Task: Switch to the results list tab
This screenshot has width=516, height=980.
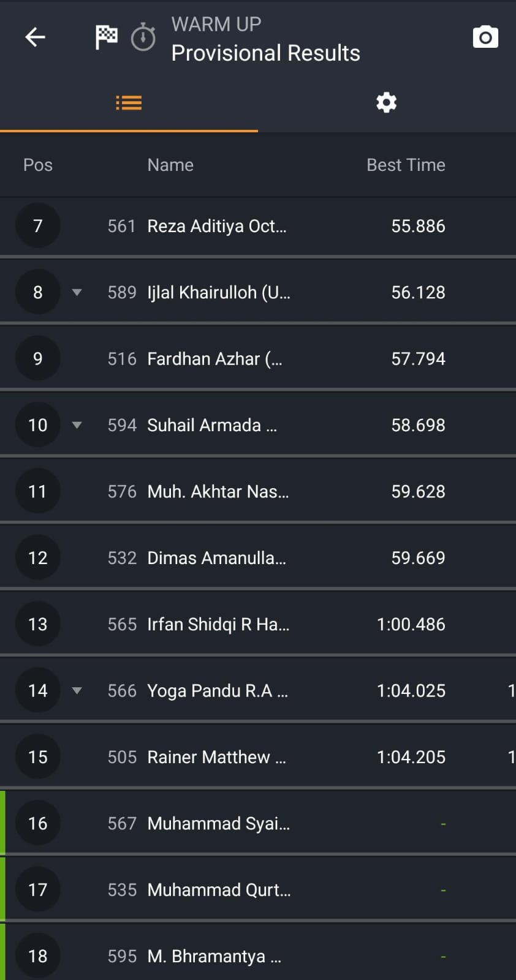Action: (129, 102)
